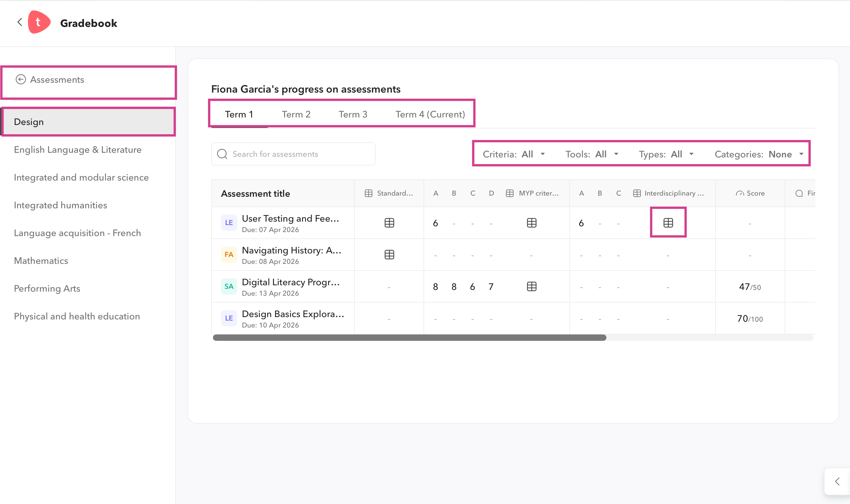Click the Interdisciplinary header rubric icon
This screenshot has width=850, height=504.
click(x=637, y=193)
